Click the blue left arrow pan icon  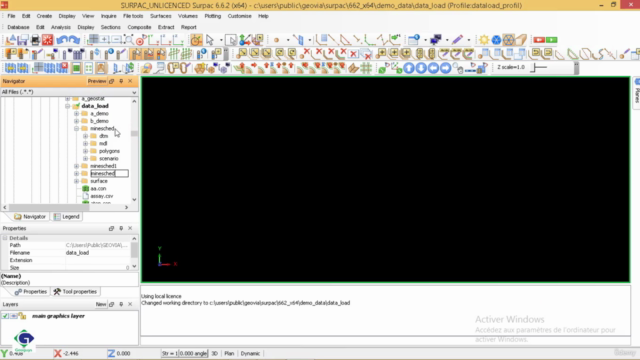click(x=433, y=68)
